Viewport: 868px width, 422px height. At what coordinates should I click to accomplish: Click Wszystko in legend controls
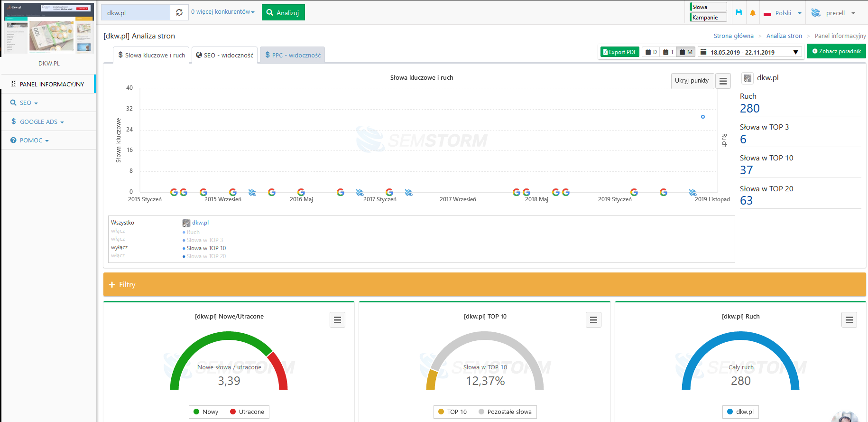[122, 223]
